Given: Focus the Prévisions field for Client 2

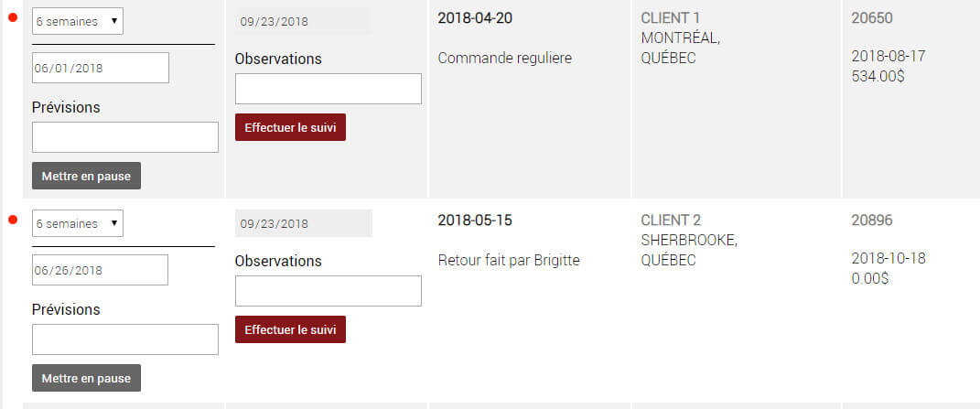Looking at the screenshot, I should [x=125, y=339].
